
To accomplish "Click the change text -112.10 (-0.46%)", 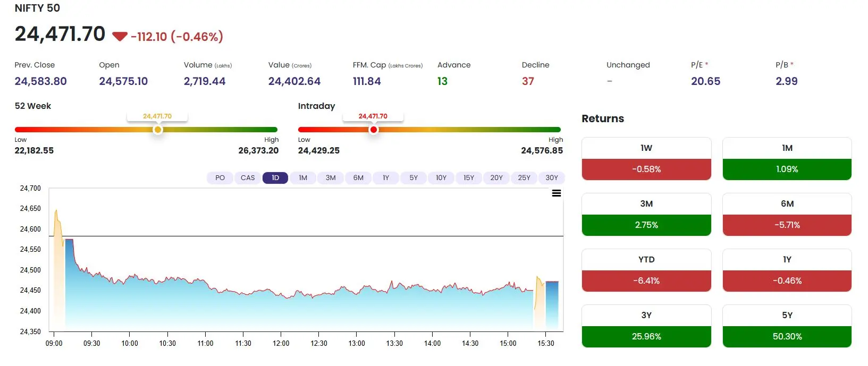I will pyautogui.click(x=177, y=37).
